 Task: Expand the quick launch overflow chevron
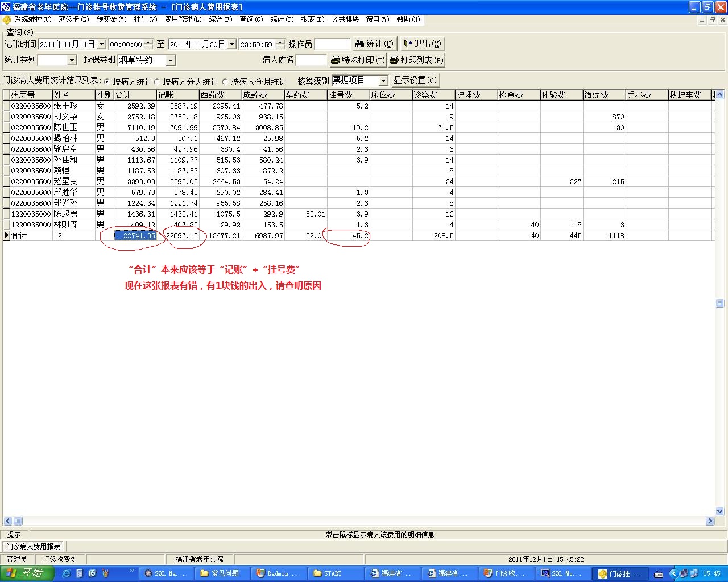[132, 571]
